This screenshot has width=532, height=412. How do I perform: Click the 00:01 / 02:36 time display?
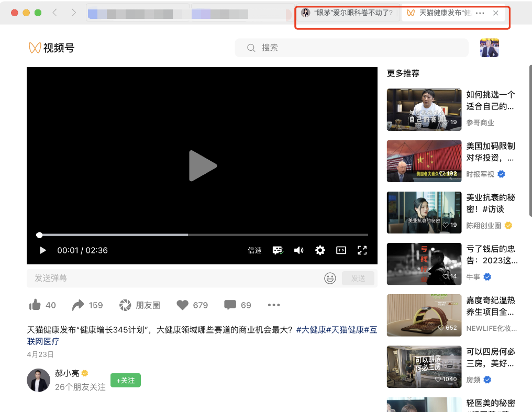pyautogui.click(x=82, y=250)
